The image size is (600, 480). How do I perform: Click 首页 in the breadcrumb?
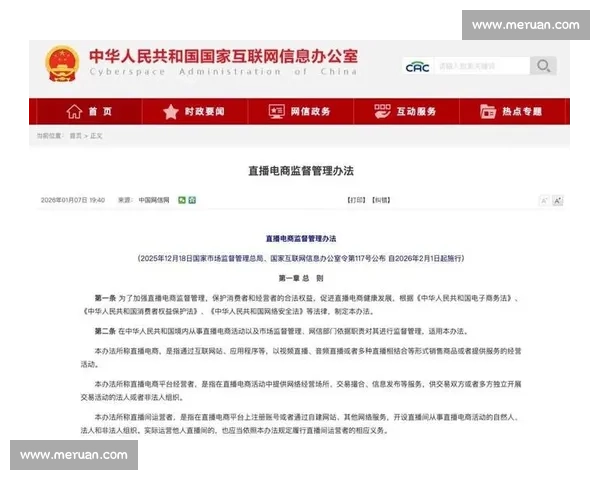pyautogui.click(x=75, y=136)
